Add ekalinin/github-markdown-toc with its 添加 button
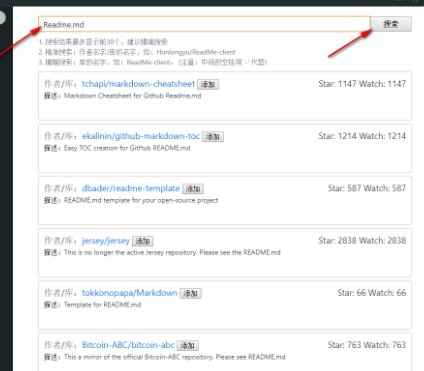The image size is (424, 371). pyautogui.click(x=213, y=137)
